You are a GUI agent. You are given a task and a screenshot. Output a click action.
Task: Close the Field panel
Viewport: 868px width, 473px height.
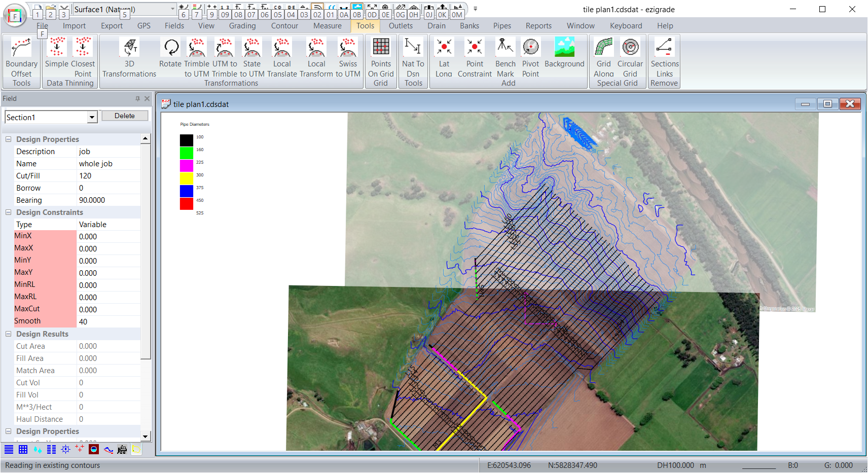(x=147, y=99)
